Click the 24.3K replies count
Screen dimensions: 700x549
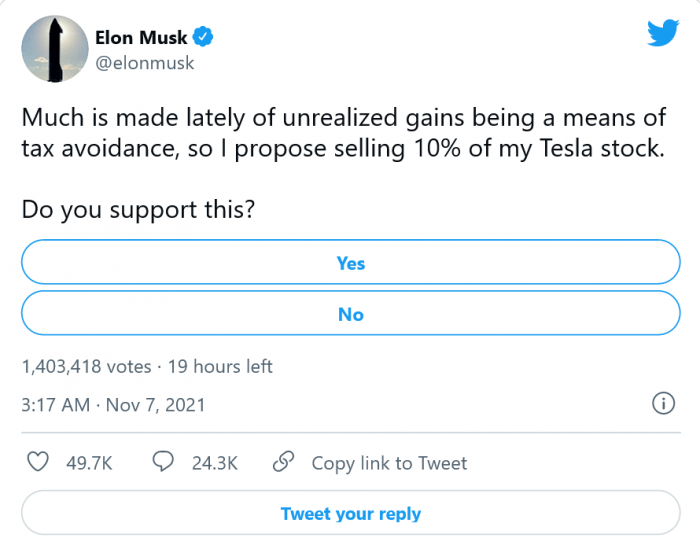(x=214, y=463)
